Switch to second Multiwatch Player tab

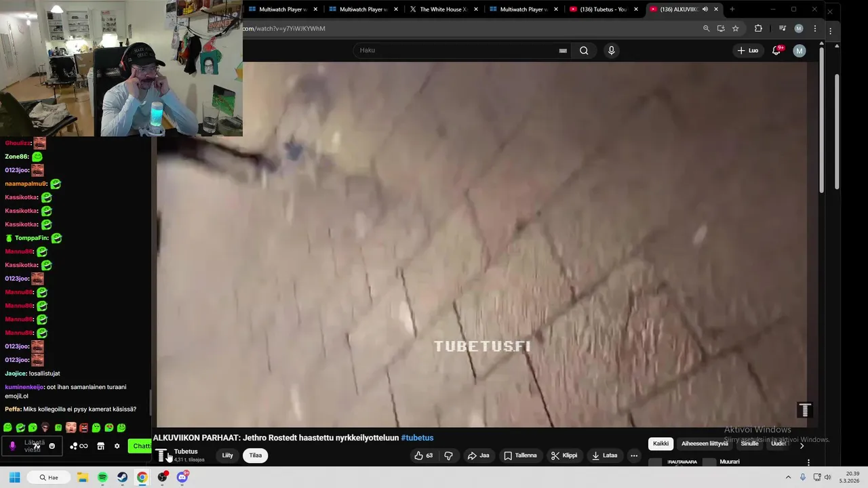click(363, 9)
